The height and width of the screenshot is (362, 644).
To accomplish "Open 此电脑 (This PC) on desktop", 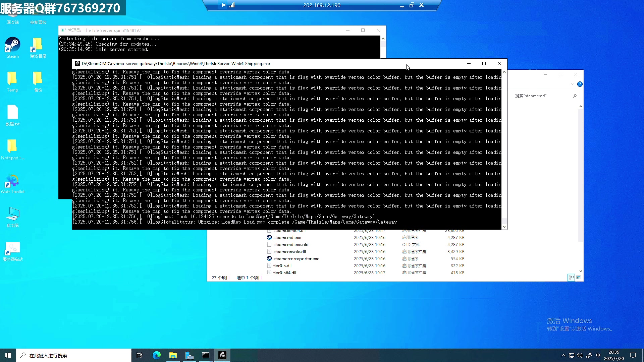I will coord(12,217).
